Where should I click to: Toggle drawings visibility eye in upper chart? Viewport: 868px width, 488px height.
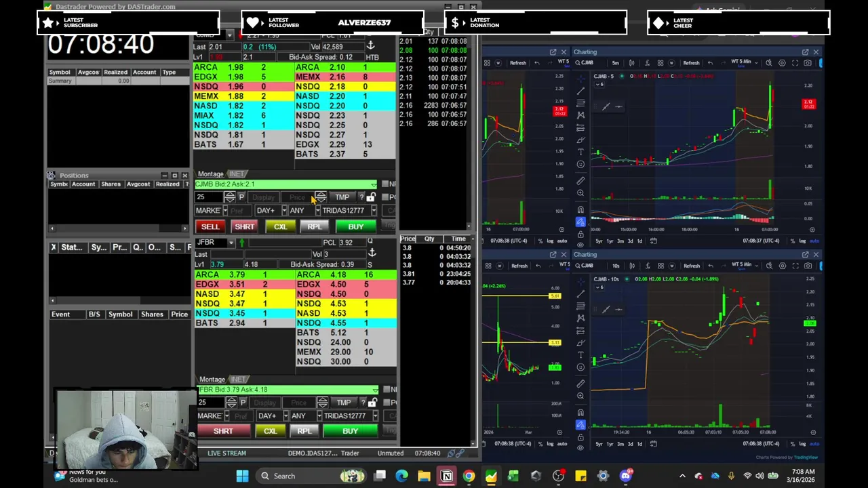(x=580, y=245)
